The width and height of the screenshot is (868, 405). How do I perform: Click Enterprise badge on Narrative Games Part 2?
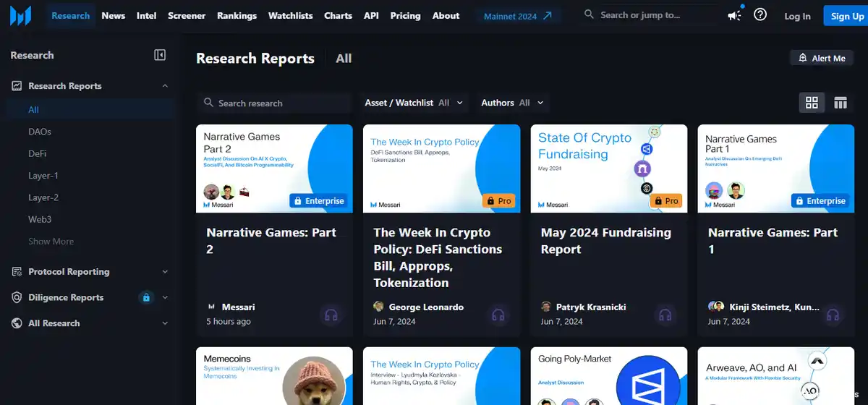tap(318, 200)
